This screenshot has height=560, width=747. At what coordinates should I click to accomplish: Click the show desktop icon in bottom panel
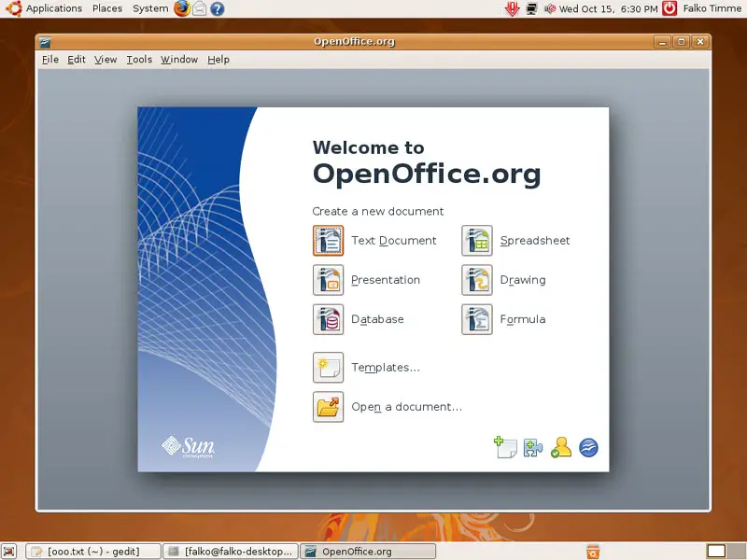point(9,551)
